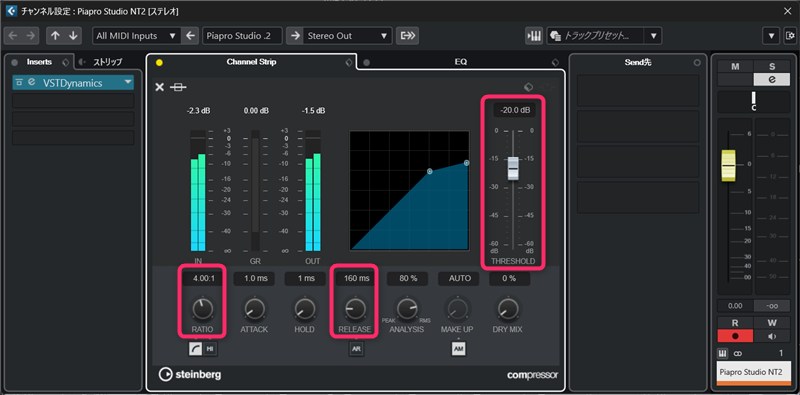The image size is (800, 395).
Task: Click the VSTDynamics sidechain routing icon
Action: click(x=19, y=82)
